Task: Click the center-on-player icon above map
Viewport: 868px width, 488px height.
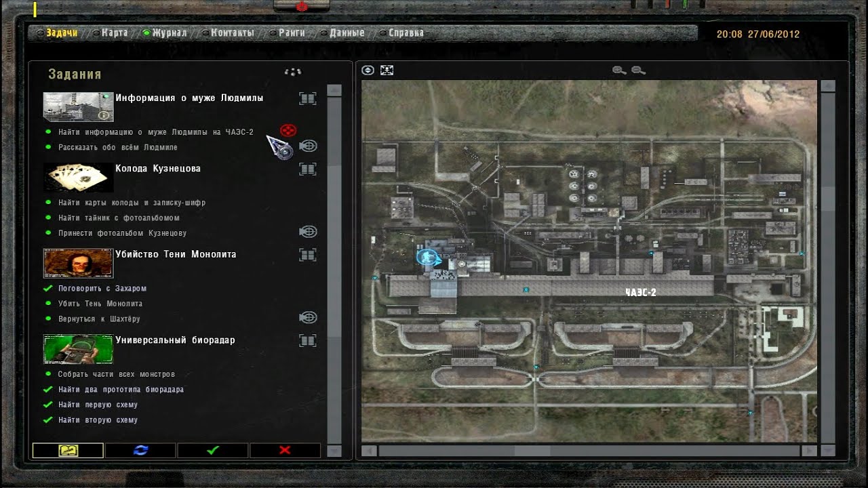Action: pos(387,70)
